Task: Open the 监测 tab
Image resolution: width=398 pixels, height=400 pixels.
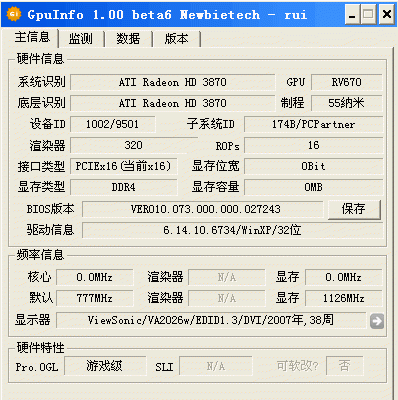Action: (81, 39)
